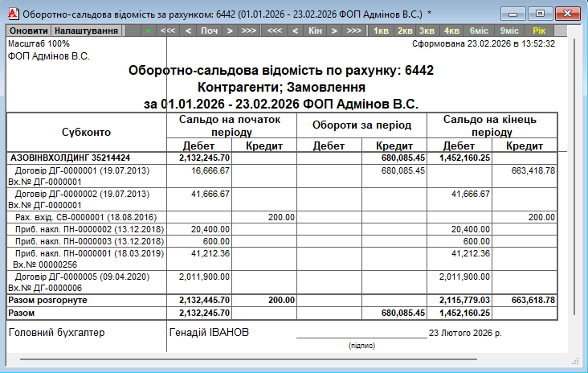Viewport: 588px width, 373px height.
Task: Select the 2кв quarter period
Action: tap(406, 31)
